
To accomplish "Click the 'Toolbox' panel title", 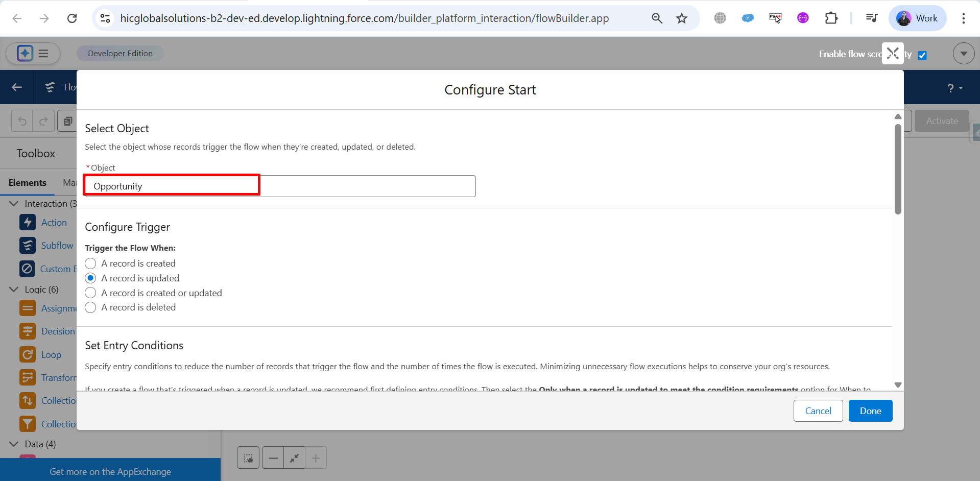I will point(36,153).
